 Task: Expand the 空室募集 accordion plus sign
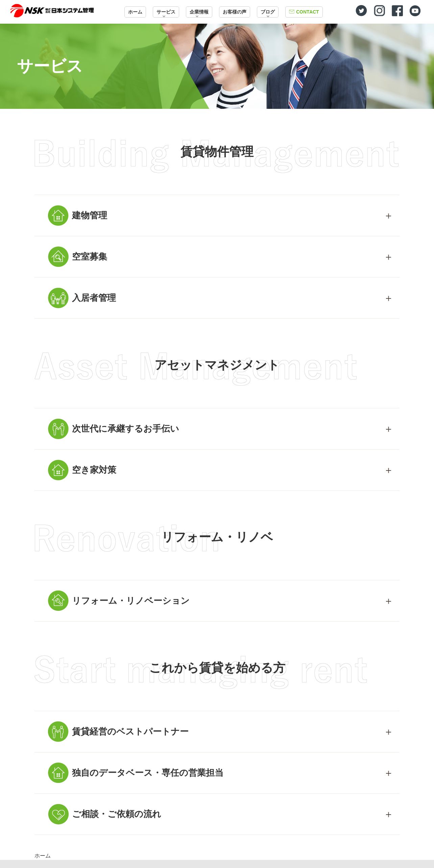pyautogui.click(x=389, y=257)
